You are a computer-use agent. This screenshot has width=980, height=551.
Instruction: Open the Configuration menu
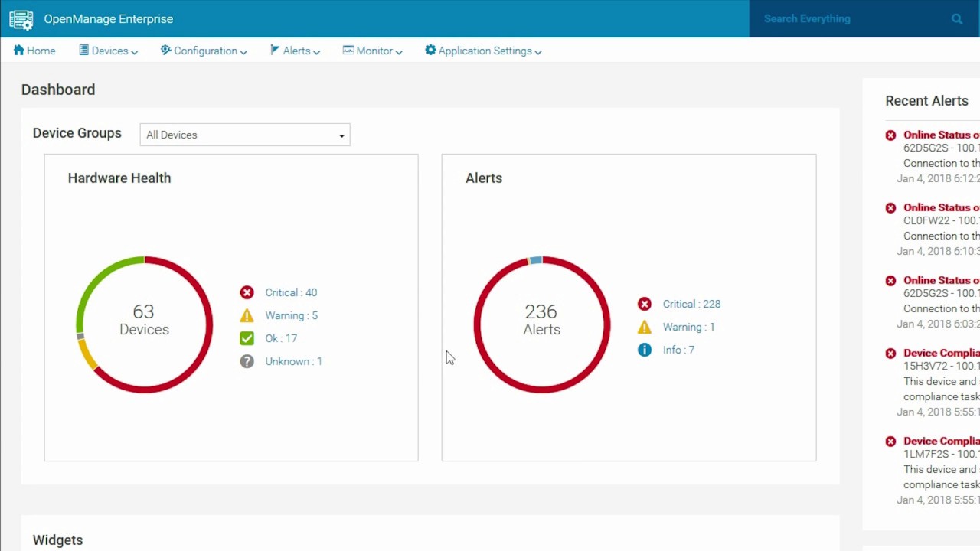click(x=204, y=51)
